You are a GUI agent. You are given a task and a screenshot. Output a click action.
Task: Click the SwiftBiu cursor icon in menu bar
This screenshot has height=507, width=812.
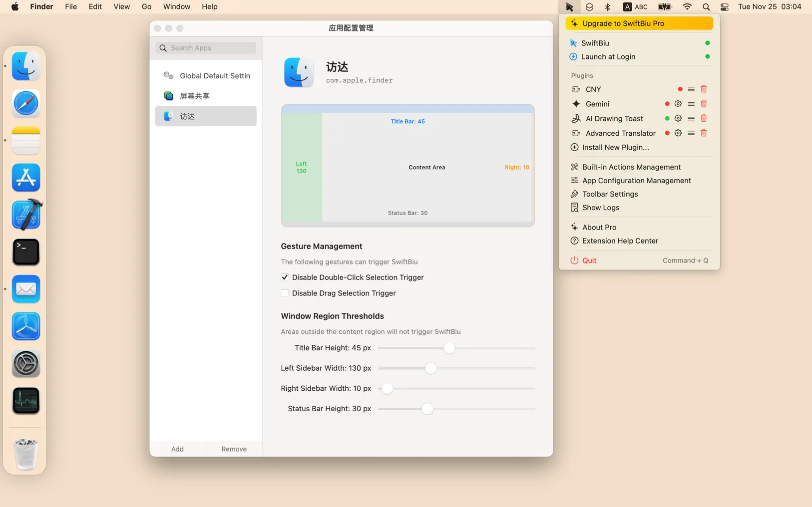tap(569, 7)
